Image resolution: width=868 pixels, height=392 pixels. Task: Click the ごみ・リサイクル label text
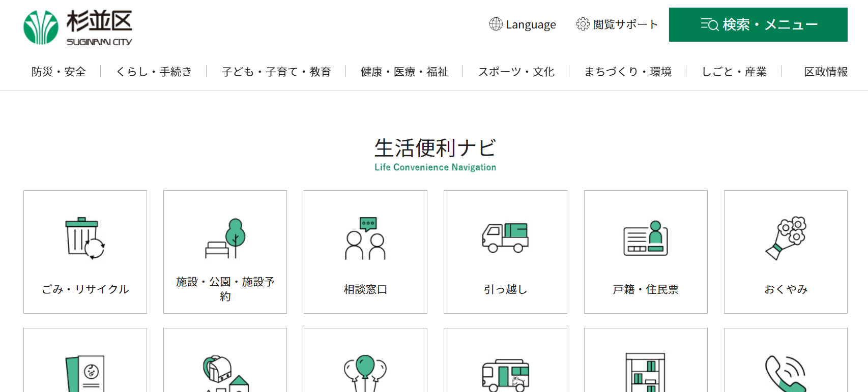[85, 289]
